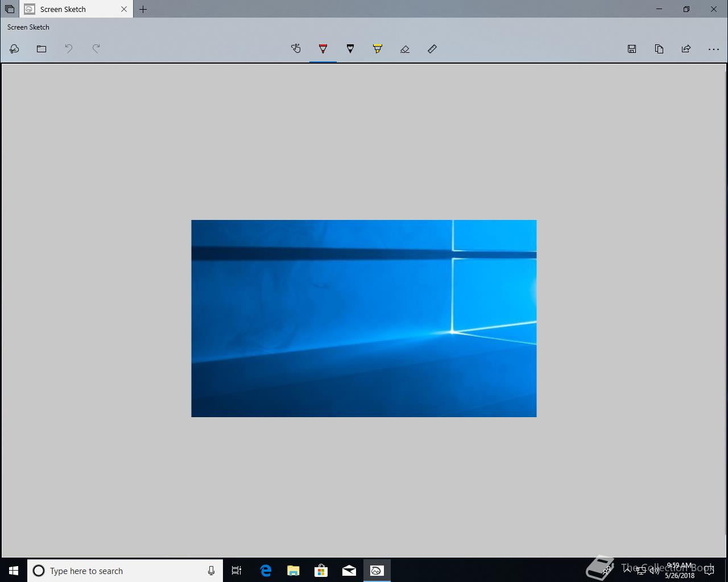The image size is (728, 582).
Task: Open File Explorer from the taskbar
Action: (x=293, y=571)
